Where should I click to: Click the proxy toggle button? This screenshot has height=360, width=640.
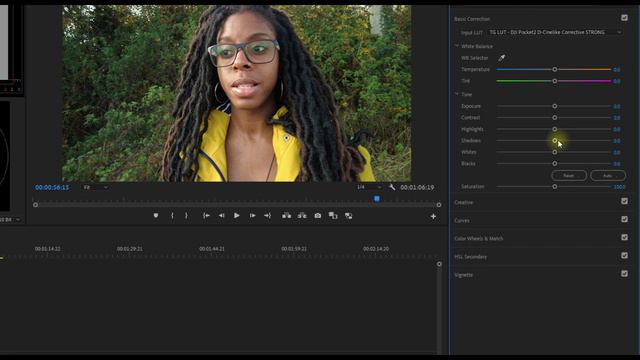tap(349, 216)
